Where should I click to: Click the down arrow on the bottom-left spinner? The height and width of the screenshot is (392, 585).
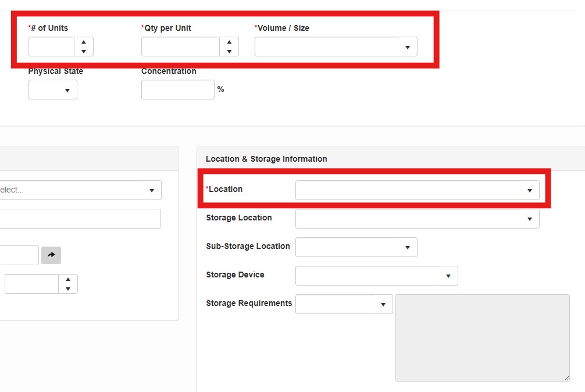[68, 288]
